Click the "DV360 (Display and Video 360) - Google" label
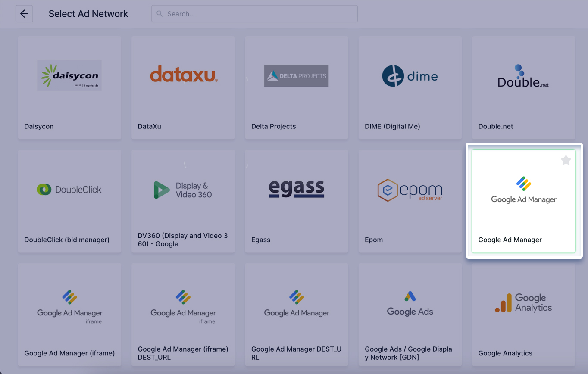Image resolution: width=588 pixels, height=374 pixels. 183,240
